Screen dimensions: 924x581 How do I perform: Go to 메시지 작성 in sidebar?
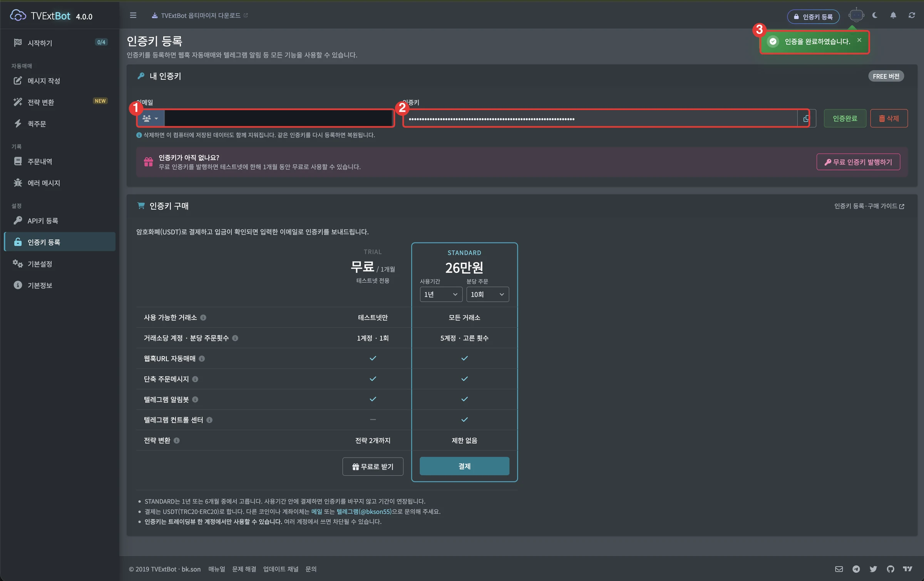[60, 81]
